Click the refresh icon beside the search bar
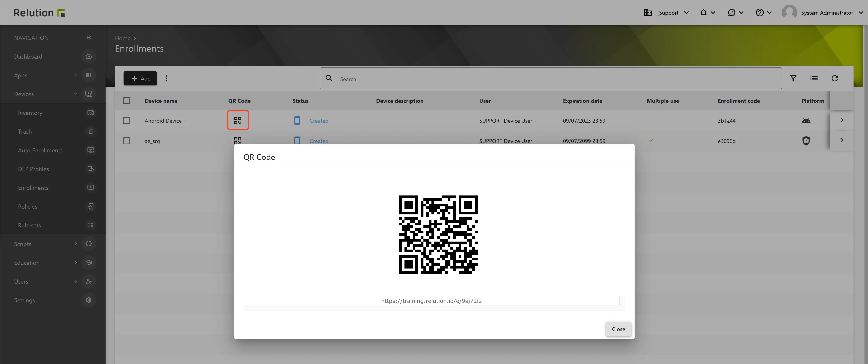The width and height of the screenshot is (868, 364). tap(834, 79)
